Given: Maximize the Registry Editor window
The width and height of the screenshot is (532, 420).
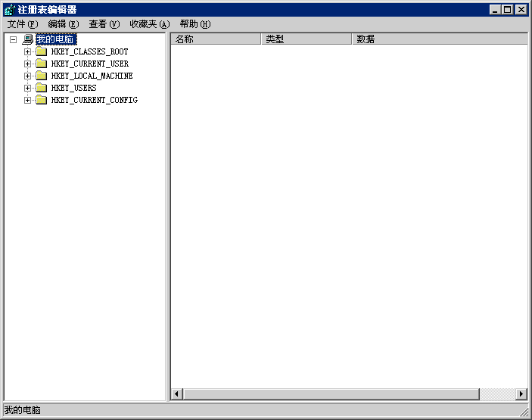Looking at the screenshot, I should [x=507, y=10].
